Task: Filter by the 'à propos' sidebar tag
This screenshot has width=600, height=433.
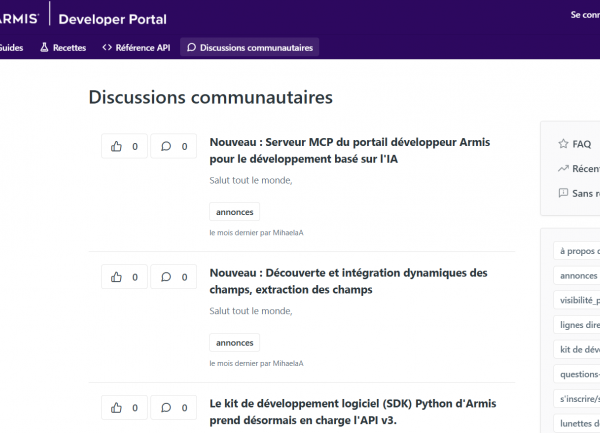Action: point(579,251)
